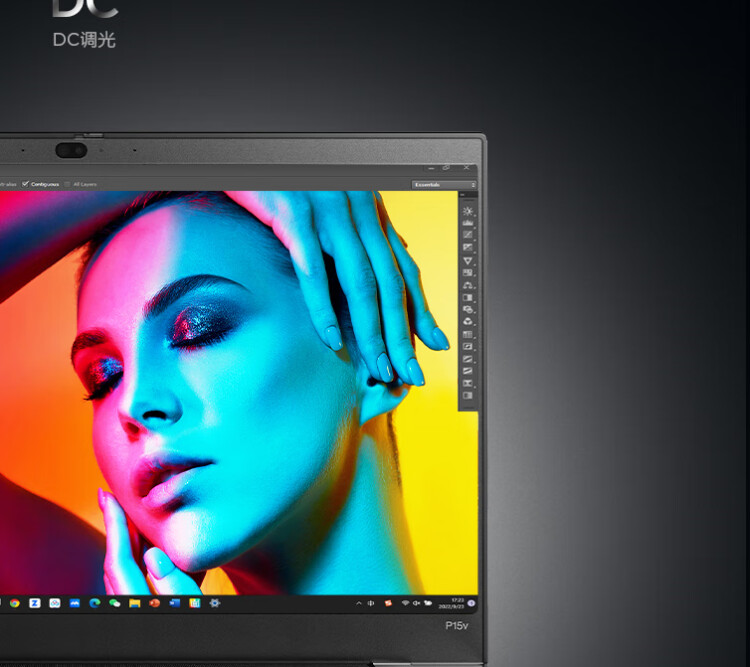Open File Explorer from the taskbar
The height and width of the screenshot is (667, 750).
coord(135,603)
